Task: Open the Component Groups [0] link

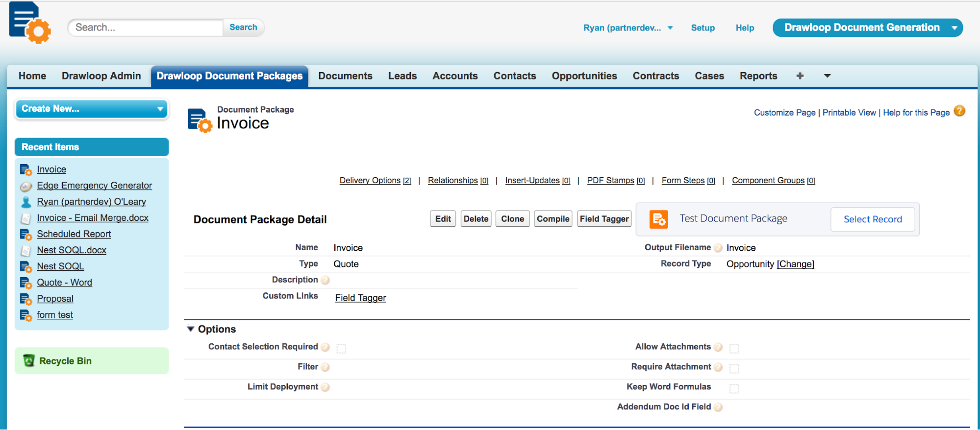Action: tap(773, 181)
